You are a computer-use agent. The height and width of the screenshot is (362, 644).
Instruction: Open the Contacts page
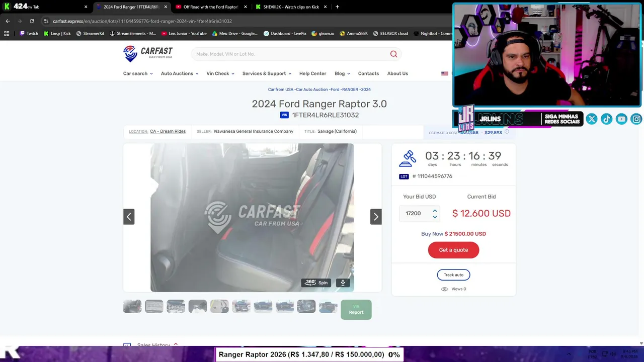[x=368, y=73]
